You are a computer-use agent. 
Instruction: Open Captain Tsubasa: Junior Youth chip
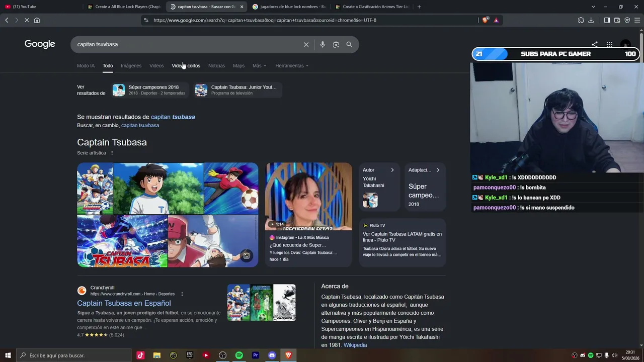237,90
